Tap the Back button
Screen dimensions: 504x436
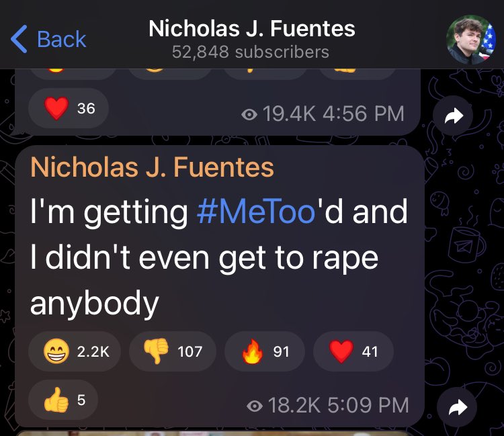[x=48, y=39]
